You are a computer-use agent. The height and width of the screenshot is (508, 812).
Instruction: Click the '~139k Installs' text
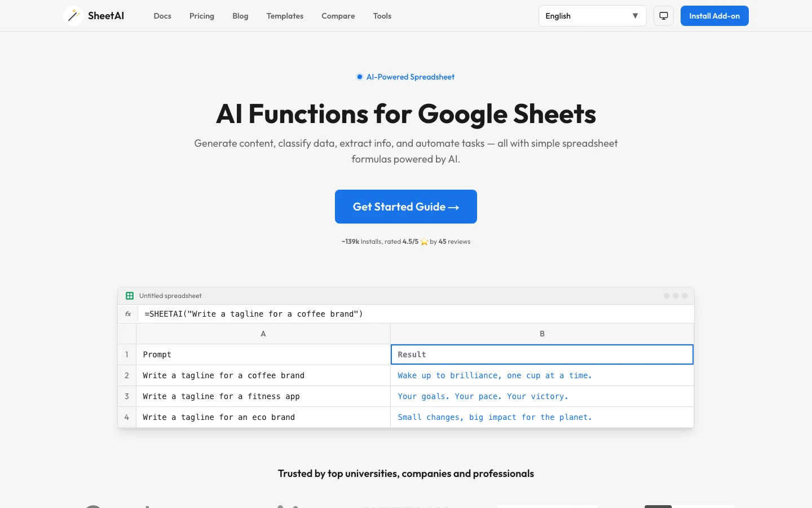click(361, 242)
